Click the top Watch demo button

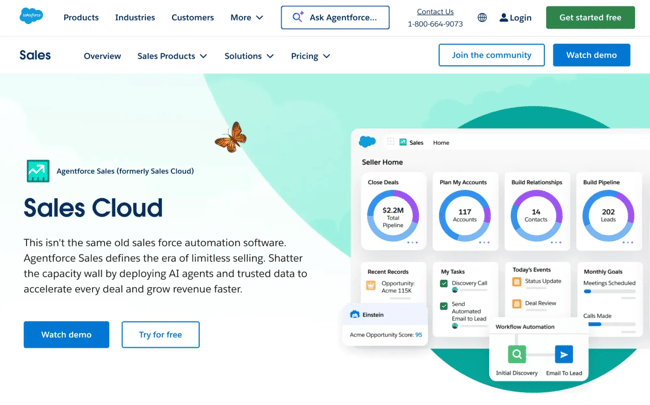pyautogui.click(x=592, y=55)
